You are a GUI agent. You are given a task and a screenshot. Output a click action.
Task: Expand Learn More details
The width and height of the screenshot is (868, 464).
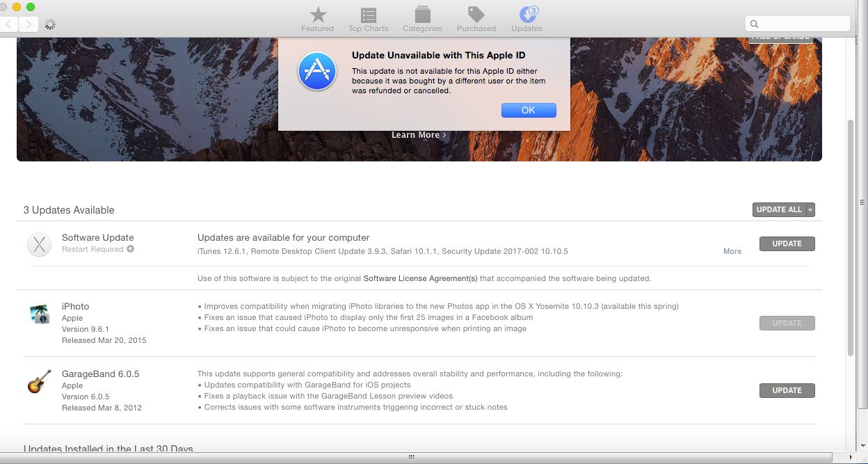coord(418,134)
